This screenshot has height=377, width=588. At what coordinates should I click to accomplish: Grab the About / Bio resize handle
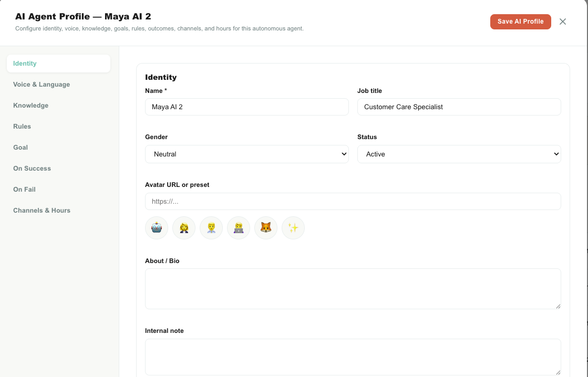[x=558, y=306]
